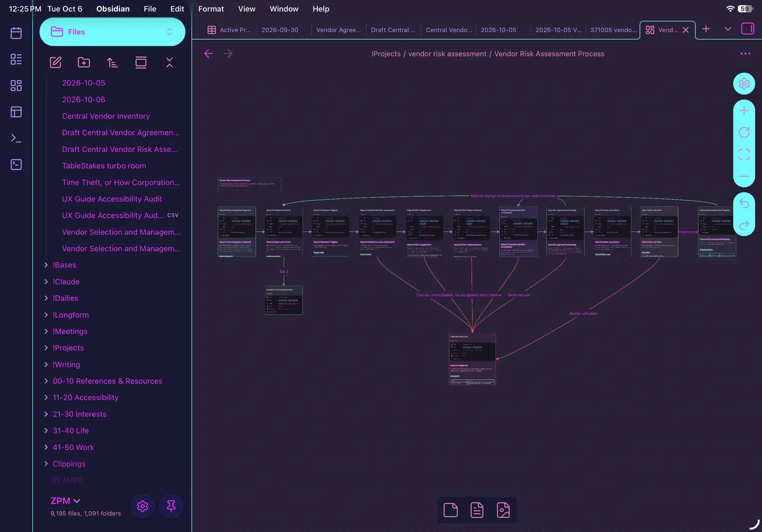Image resolution: width=762 pixels, height=532 pixels.
Task: Open vault settings gear beside ZPM
Action: [x=143, y=506]
